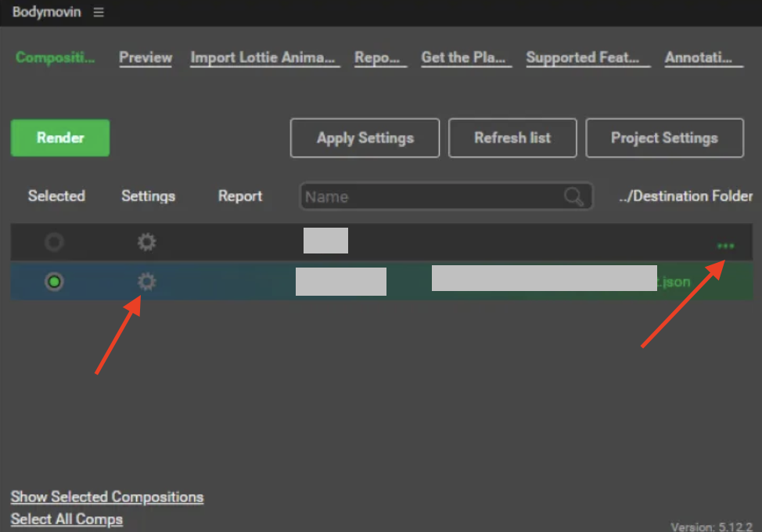Click the Select All Comps link
Viewport: 762px width, 532px height.
66,519
